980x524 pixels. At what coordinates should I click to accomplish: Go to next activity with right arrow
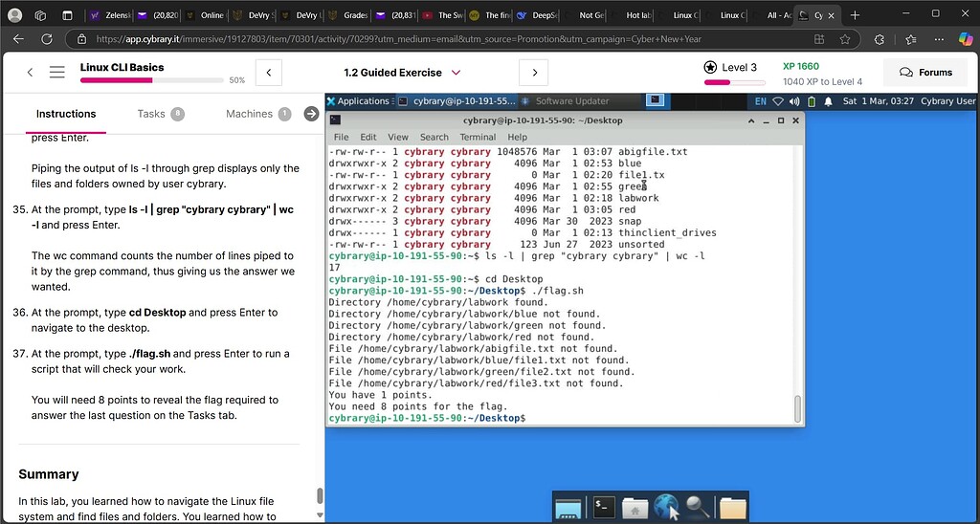tap(534, 73)
